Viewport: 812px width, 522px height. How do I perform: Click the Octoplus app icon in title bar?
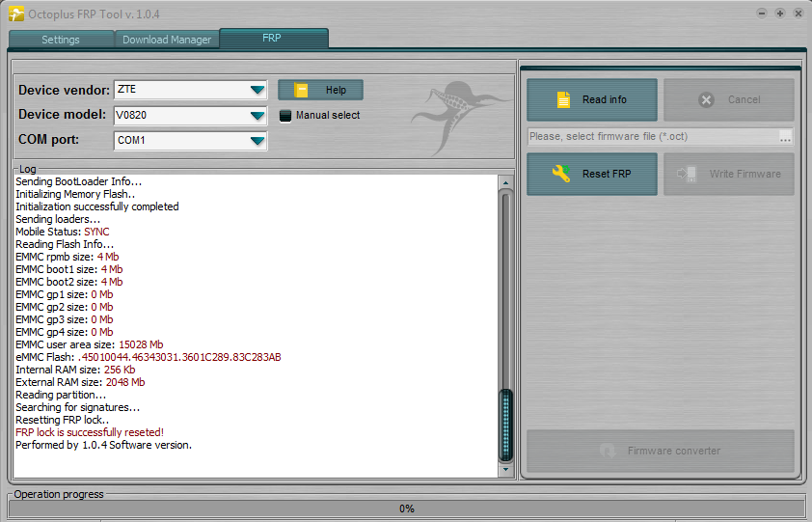coord(16,14)
